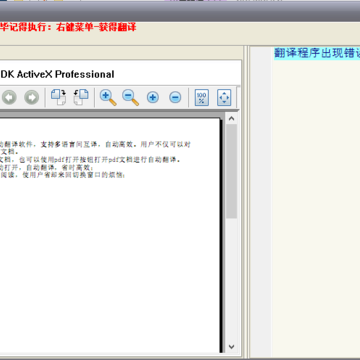Click the document line 自动翻译，省时高效

pyautogui.click(x=47, y=167)
